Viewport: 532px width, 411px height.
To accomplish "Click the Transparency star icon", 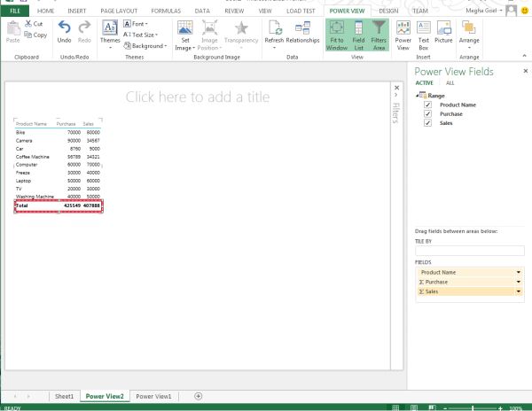I will click(241, 27).
